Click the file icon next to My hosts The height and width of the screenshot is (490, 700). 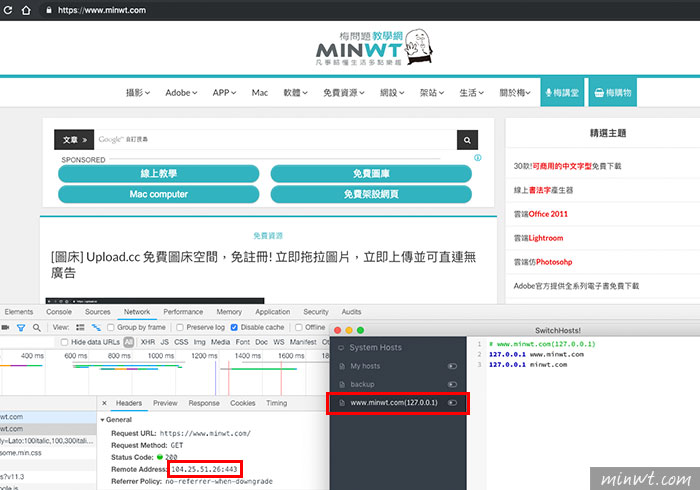tap(342, 366)
